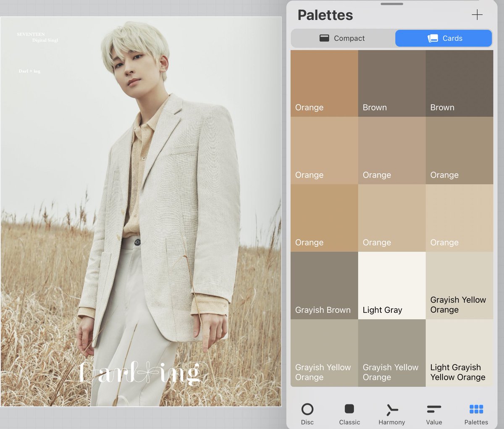The width and height of the screenshot is (504, 429).
Task: Open the Classic color picker tab
Action: [349, 413]
